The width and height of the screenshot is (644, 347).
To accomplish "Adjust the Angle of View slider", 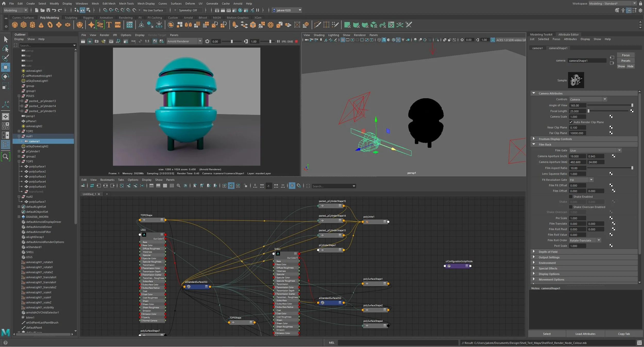I will [x=632, y=105].
